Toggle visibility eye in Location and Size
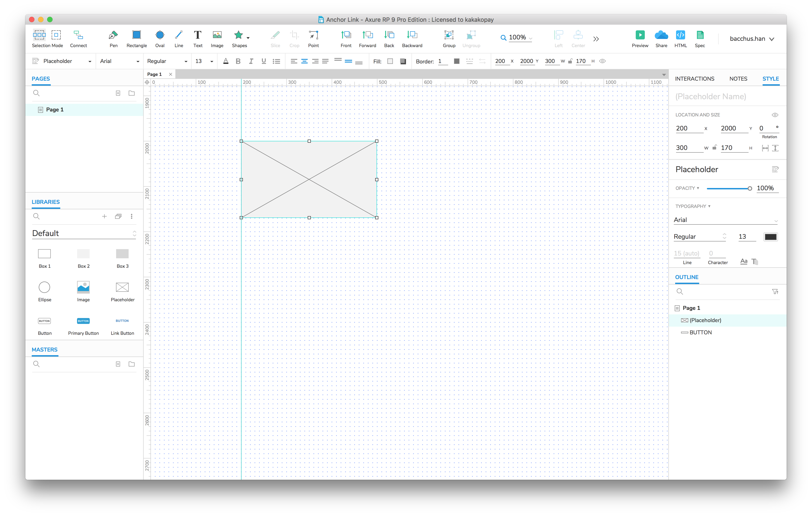812x516 pixels. tap(775, 115)
